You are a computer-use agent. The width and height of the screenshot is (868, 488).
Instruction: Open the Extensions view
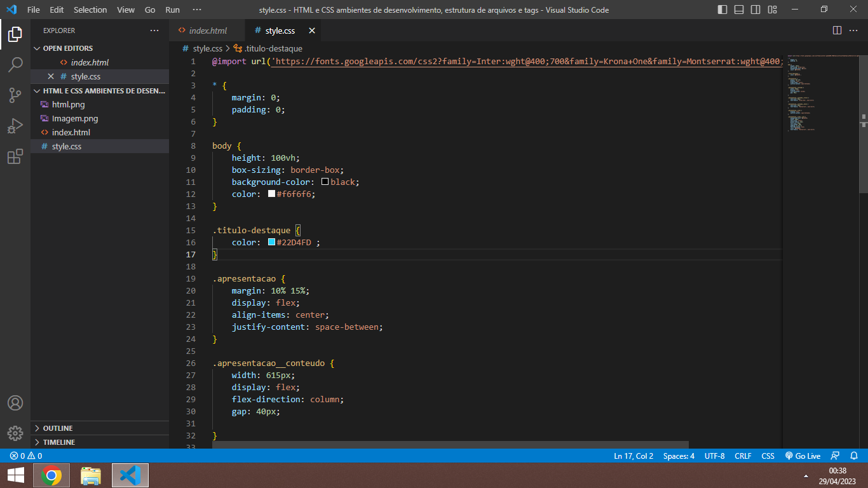15,156
